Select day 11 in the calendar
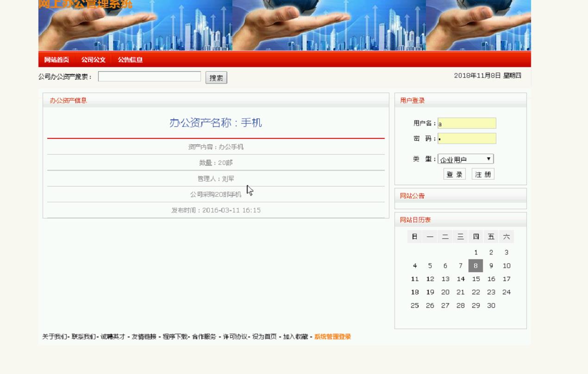 point(414,279)
